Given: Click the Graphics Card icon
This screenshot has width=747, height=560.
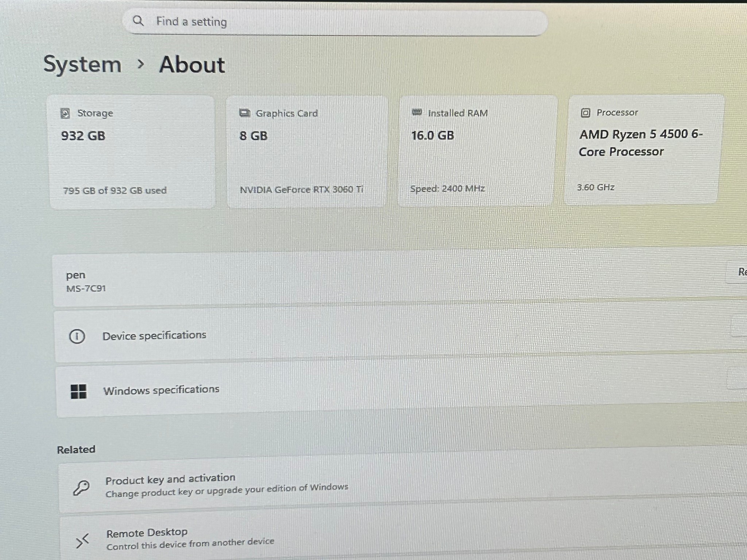Looking at the screenshot, I should pos(245,113).
